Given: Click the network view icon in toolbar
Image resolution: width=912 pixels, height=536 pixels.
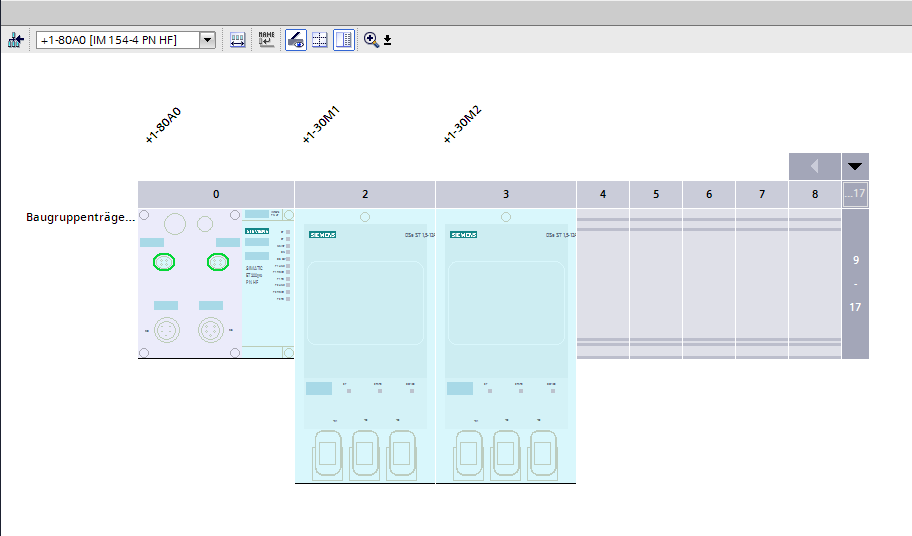Looking at the screenshot, I should 15,40.
